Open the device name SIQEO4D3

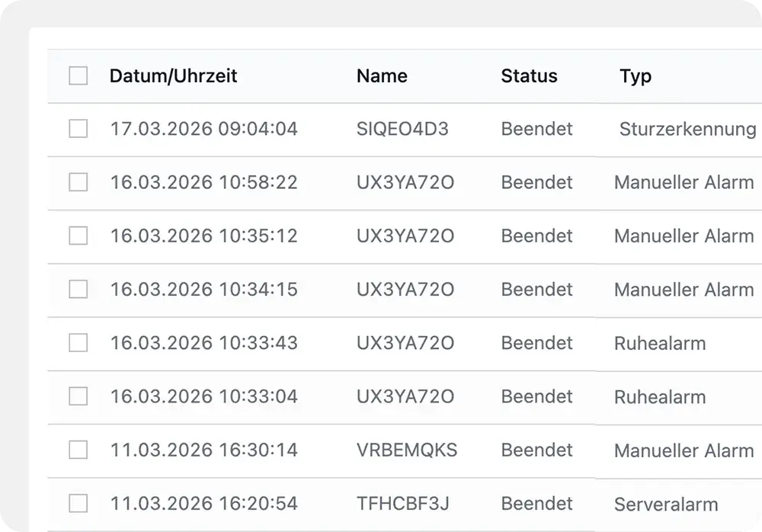pyautogui.click(x=402, y=130)
